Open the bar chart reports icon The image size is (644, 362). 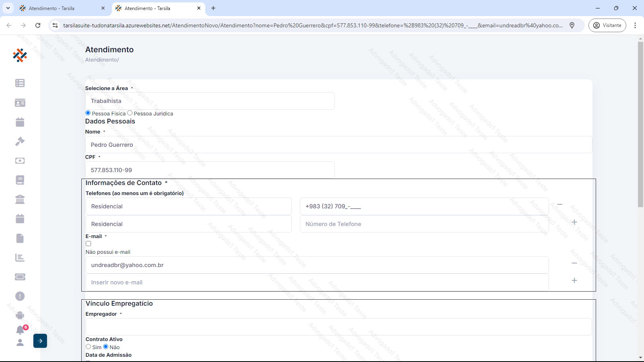[x=20, y=257]
